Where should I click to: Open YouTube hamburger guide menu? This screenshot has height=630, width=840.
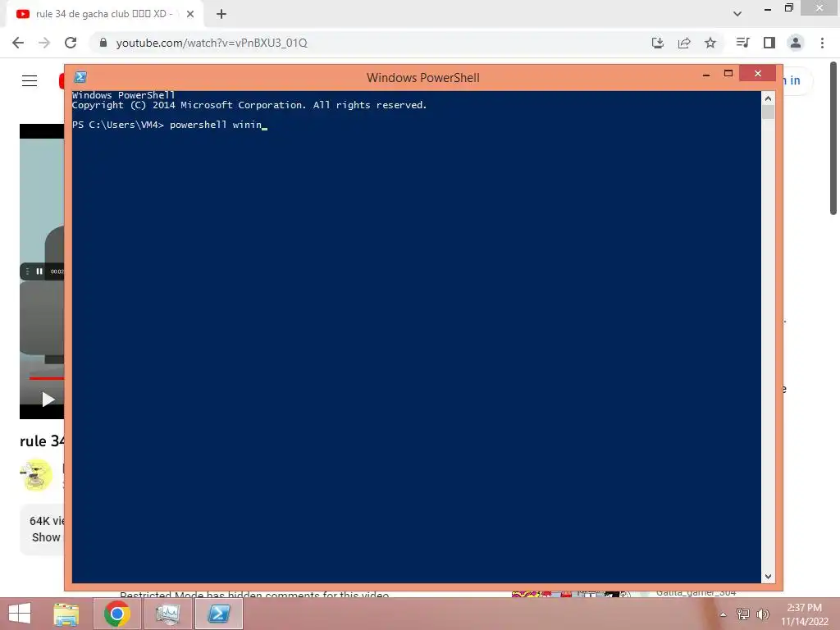point(30,81)
